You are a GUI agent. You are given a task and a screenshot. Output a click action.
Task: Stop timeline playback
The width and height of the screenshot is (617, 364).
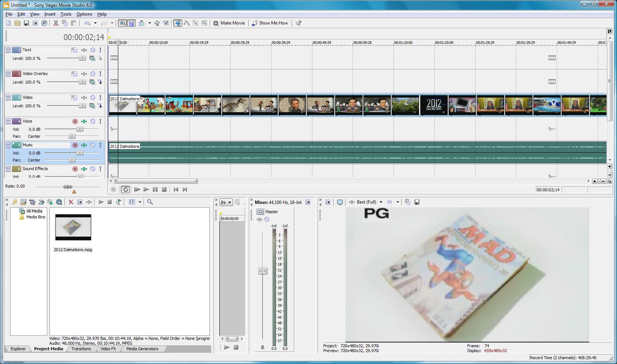164,189
